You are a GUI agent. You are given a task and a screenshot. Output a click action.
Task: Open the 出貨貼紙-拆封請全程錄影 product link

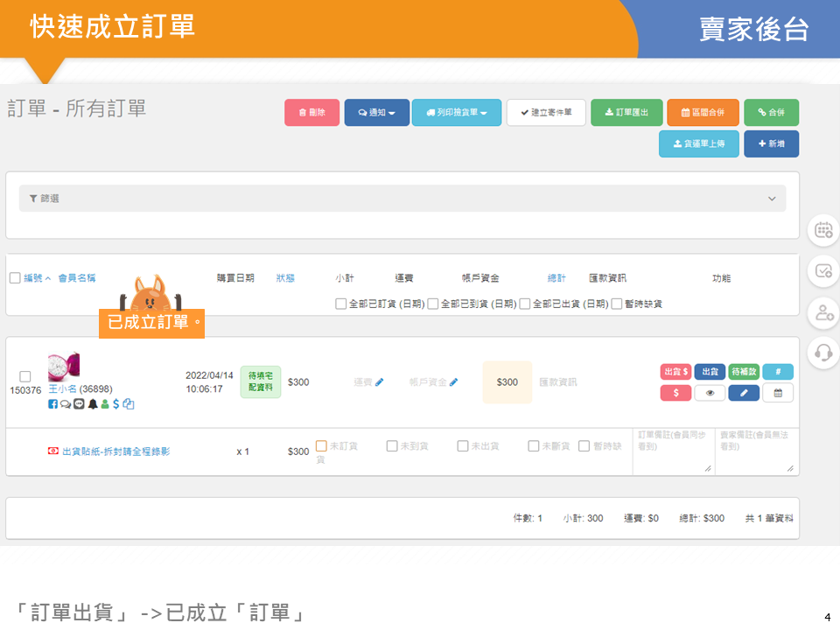(x=115, y=451)
